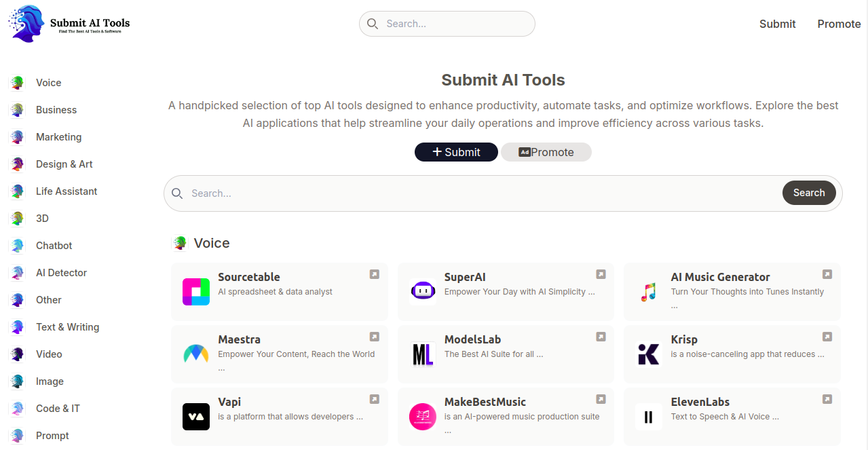Click 'AI spreadsheet & data analyst' description
Screen dimensions: 868x450
click(276, 292)
